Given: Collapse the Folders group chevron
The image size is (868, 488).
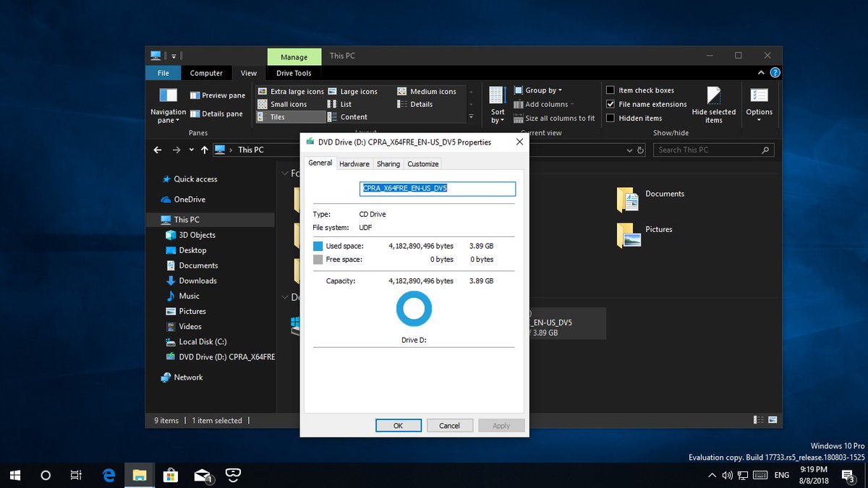Looking at the screenshot, I should [x=285, y=174].
